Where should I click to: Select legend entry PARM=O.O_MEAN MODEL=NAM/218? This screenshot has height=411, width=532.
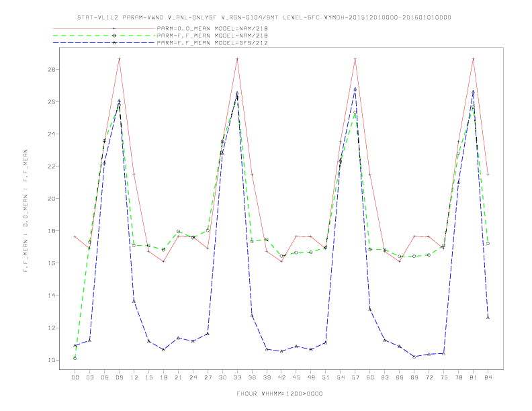[x=212, y=29]
